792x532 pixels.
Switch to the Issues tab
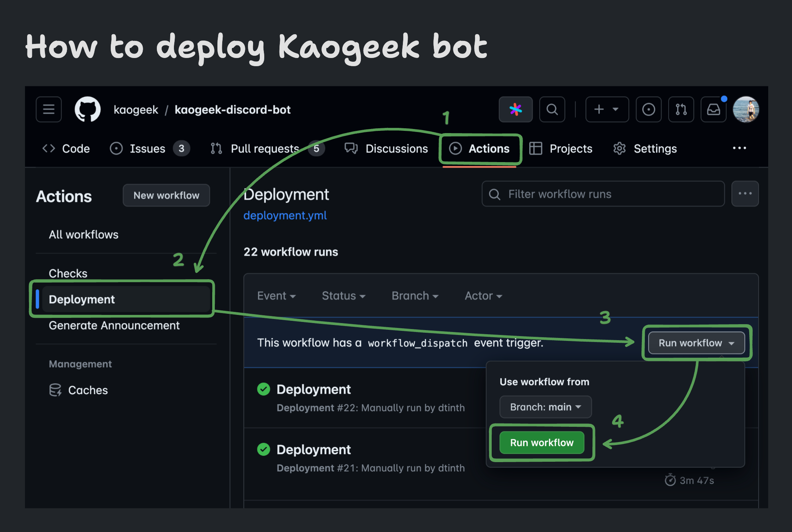point(150,149)
